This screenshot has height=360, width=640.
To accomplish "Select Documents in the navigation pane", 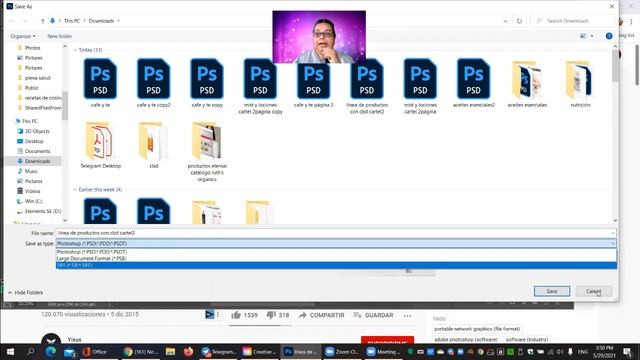I will pyautogui.click(x=37, y=151).
